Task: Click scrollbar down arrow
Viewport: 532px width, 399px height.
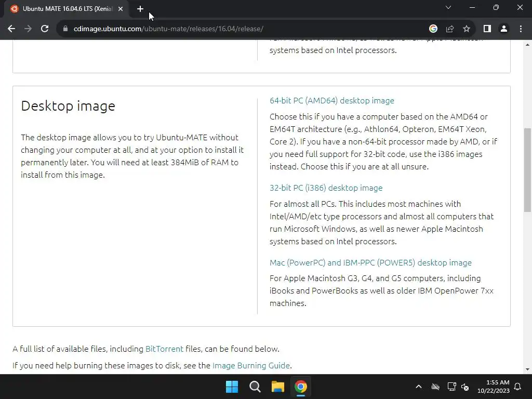Action: tap(527, 369)
